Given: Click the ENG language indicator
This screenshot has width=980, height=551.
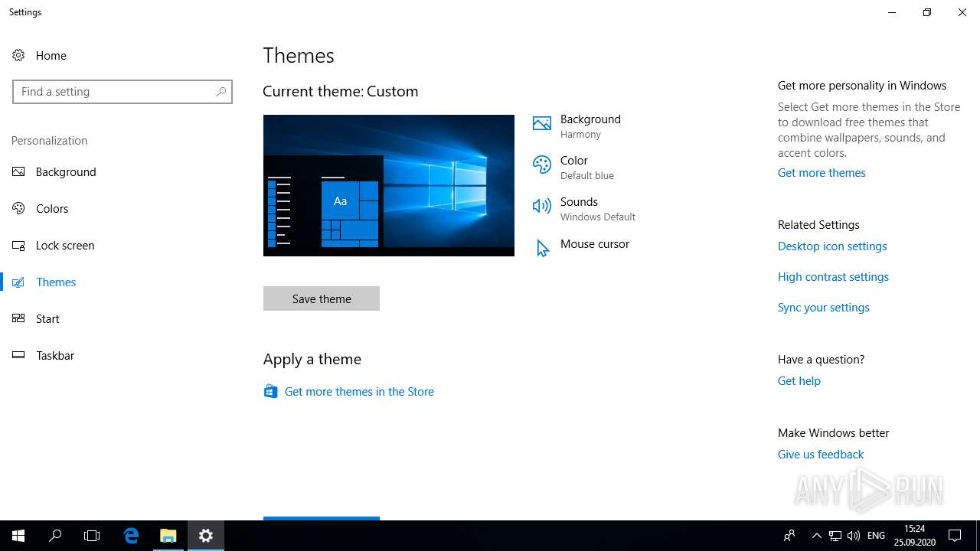Looking at the screenshot, I should tap(877, 536).
